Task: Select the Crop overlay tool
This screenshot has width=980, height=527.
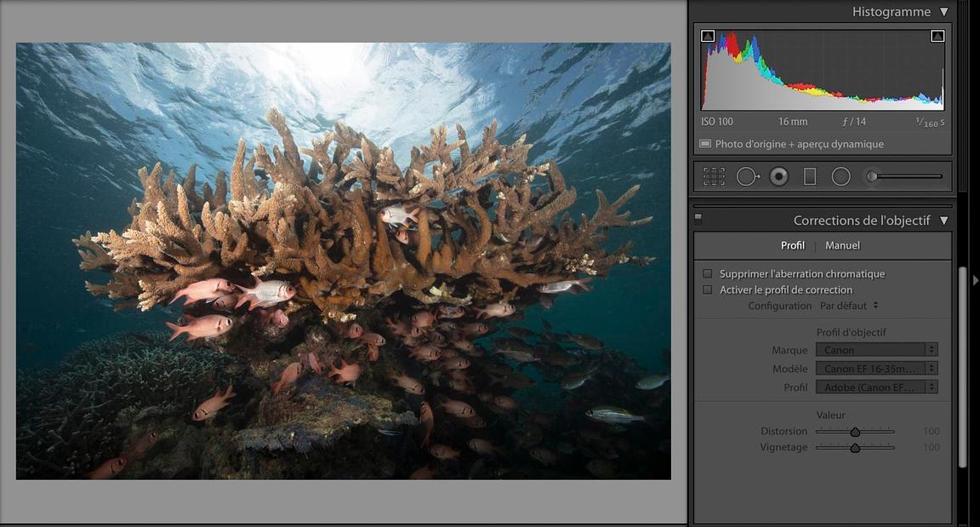Action: (714, 177)
